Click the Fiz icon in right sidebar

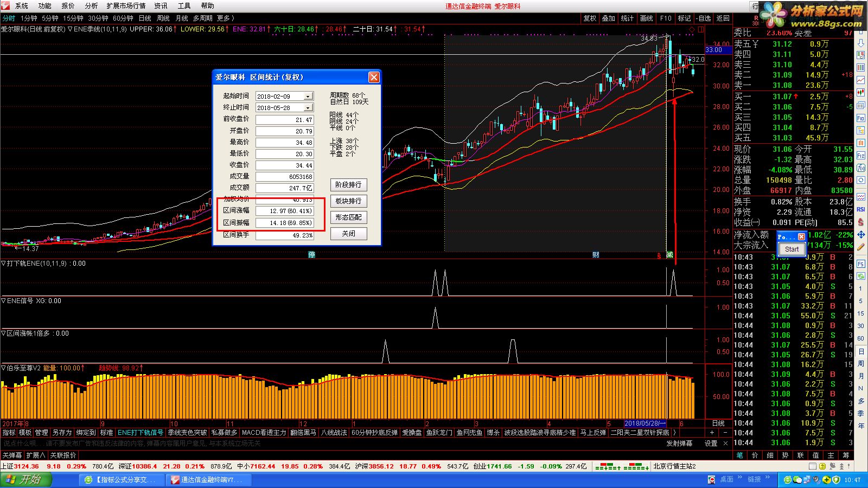point(861,156)
